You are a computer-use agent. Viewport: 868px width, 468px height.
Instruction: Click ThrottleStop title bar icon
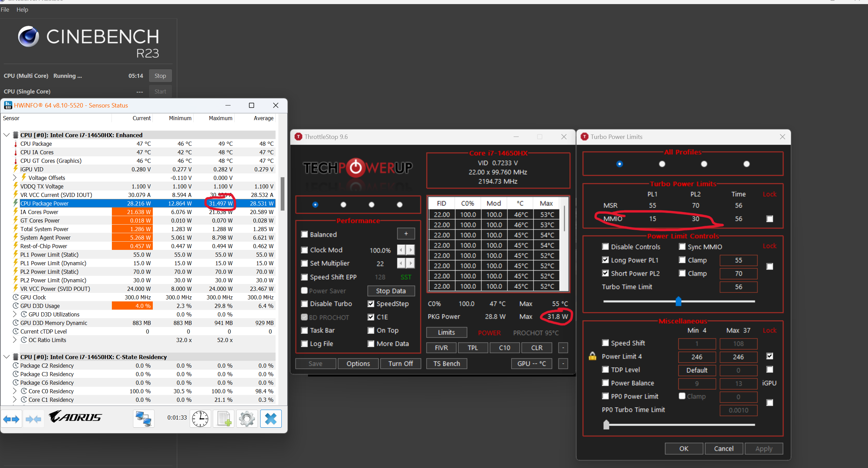[x=298, y=137]
